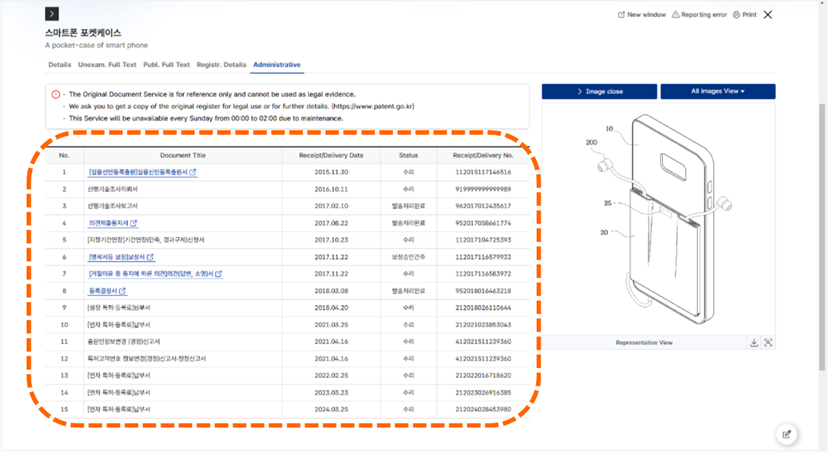Open the 의견제출통지서 document link
The height and width of the screenshot is (452, 828).
point(112,223)
